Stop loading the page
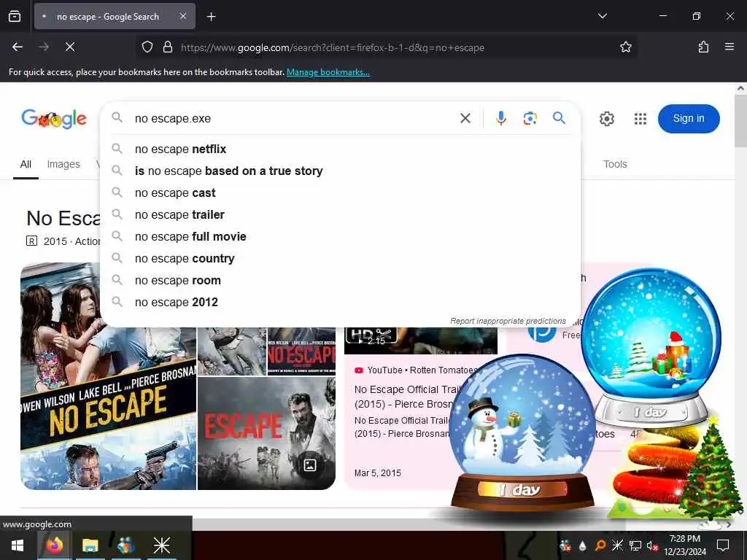 coord(70,47)
